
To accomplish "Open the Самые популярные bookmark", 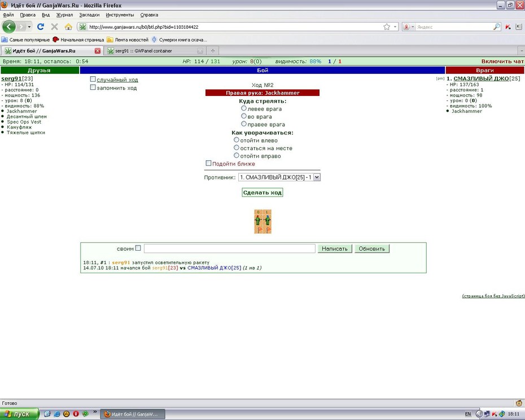I will pos(26,40).
